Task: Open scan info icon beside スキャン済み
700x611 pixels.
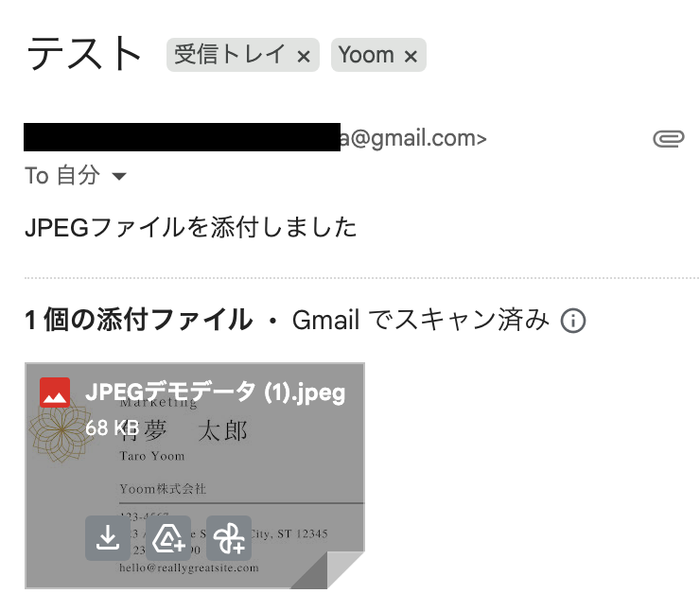Action: (x=572, y=321)
